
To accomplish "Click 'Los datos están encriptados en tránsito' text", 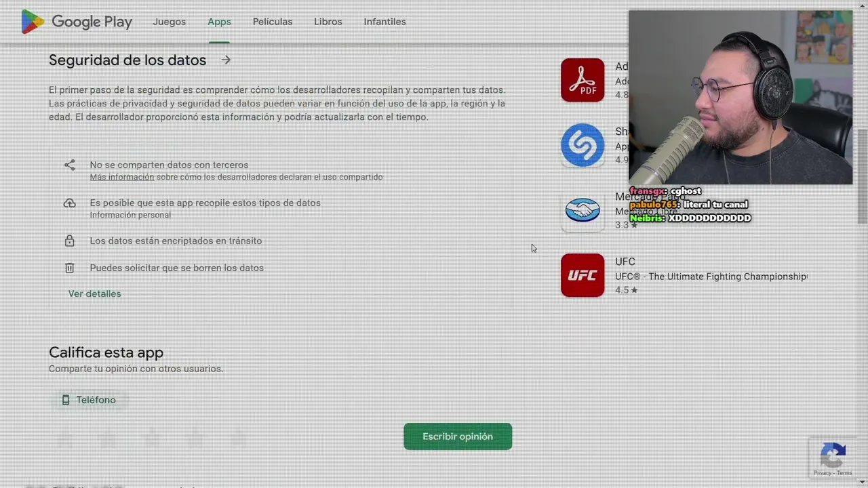I will 176,241.
